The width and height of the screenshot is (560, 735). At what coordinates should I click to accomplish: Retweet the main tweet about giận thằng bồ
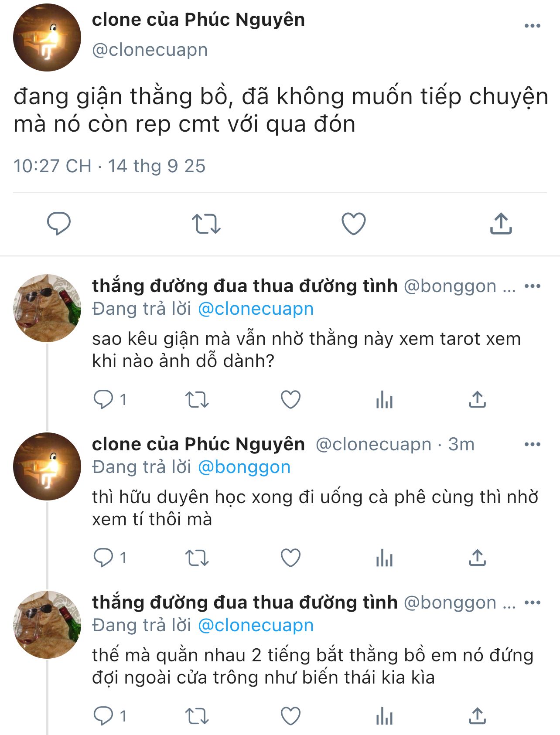pyautogui.click(x=206, y=224)
